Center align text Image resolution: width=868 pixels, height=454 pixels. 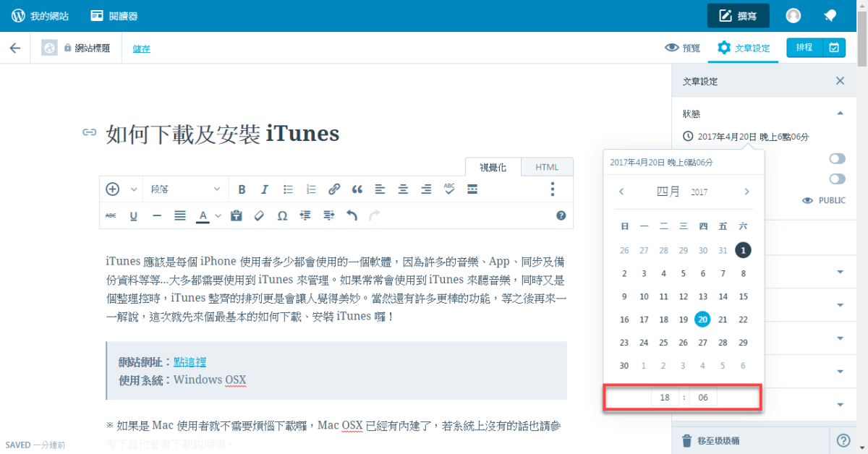click(403, 189)
